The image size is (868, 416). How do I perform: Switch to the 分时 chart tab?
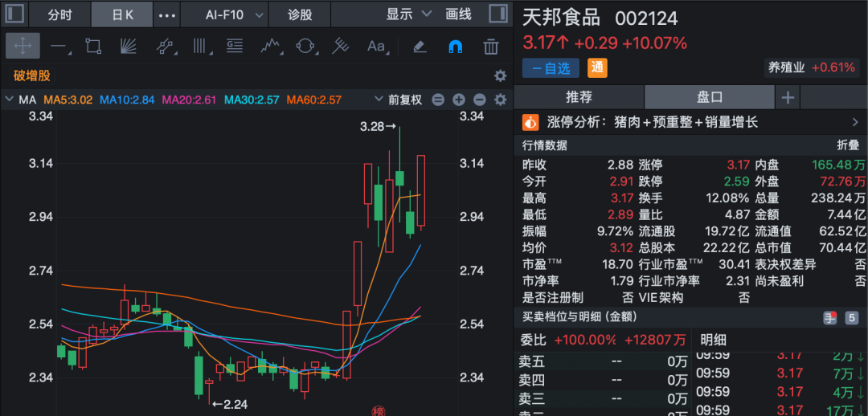pos(59,14)
